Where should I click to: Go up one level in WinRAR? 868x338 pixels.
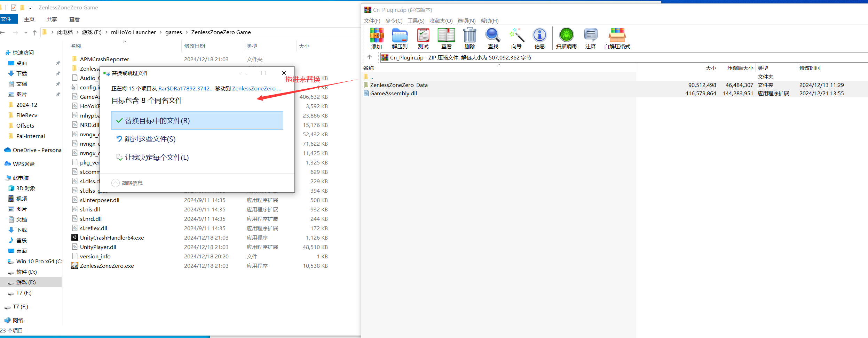point(370,57)
